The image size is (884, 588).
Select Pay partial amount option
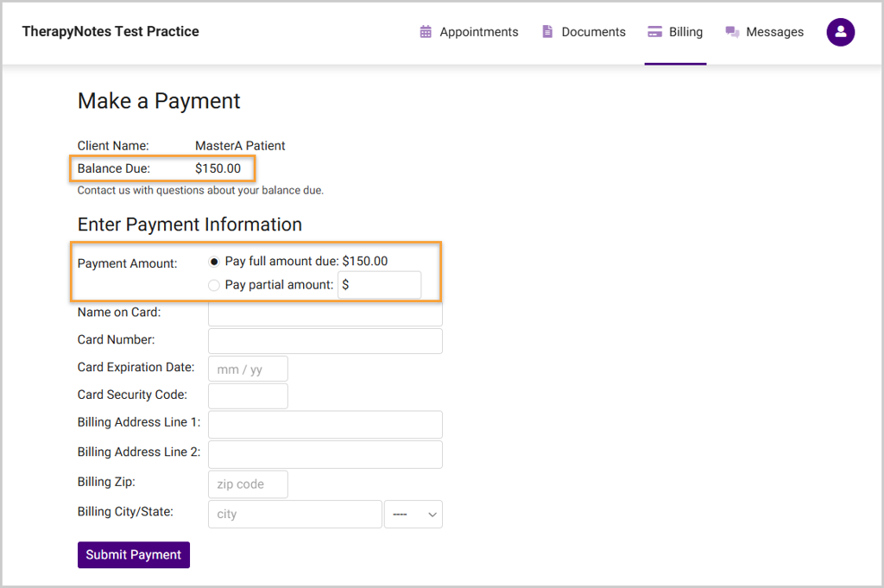[214, 285]
